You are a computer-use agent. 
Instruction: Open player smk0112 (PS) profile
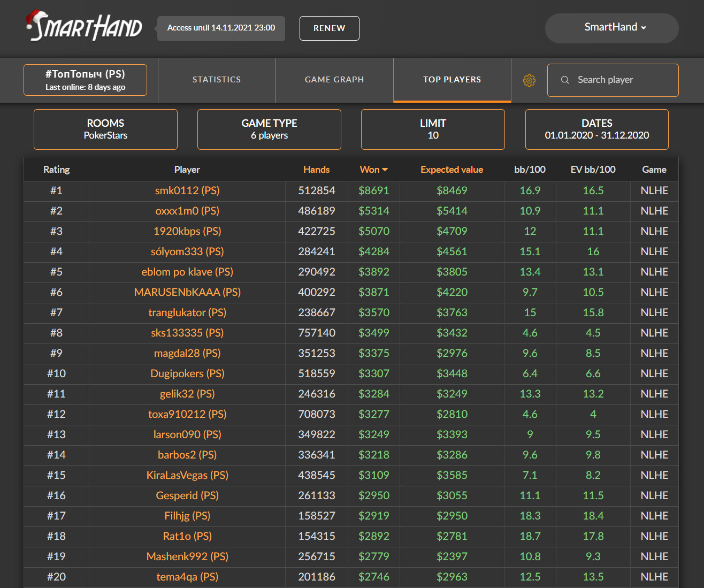point(187,190)
